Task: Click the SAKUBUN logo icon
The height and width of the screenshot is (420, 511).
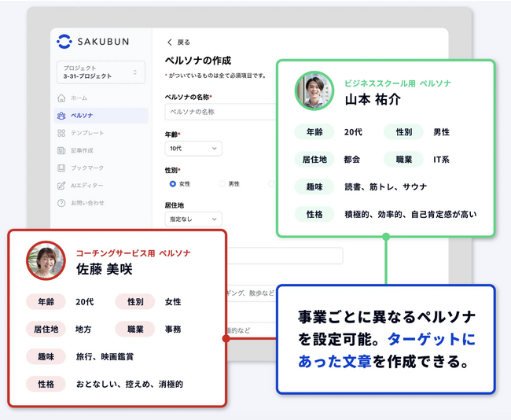Action: point(64,42)
